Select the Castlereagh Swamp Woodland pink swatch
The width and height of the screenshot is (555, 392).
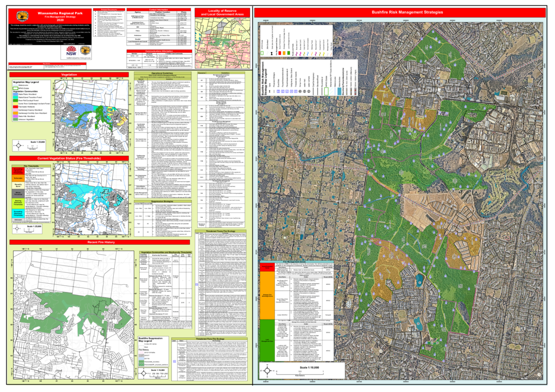(x=16, y=110)
